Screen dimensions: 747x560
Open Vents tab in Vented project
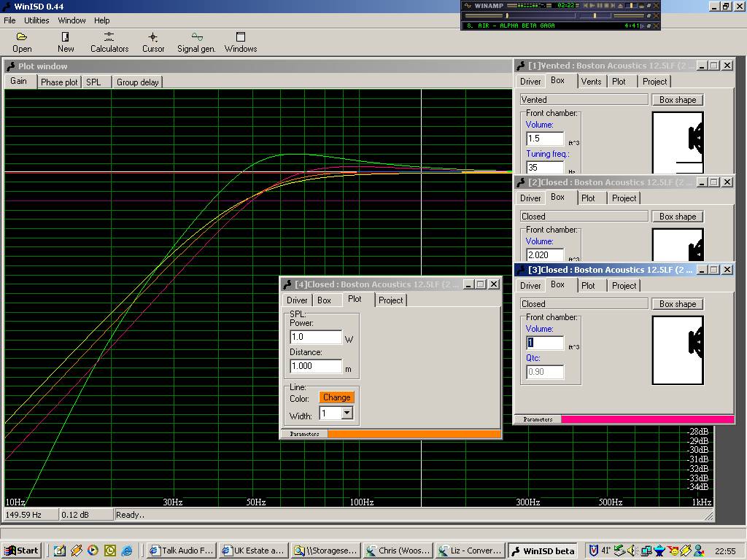coord(591,82)
